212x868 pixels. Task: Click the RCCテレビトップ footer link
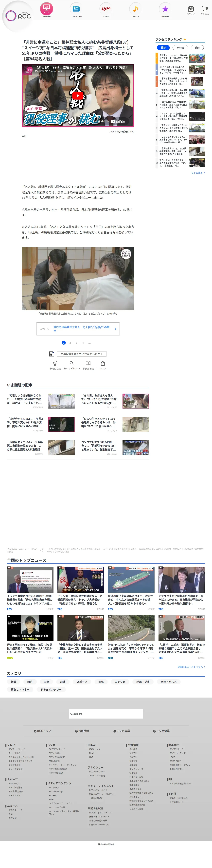pos(17,749)
